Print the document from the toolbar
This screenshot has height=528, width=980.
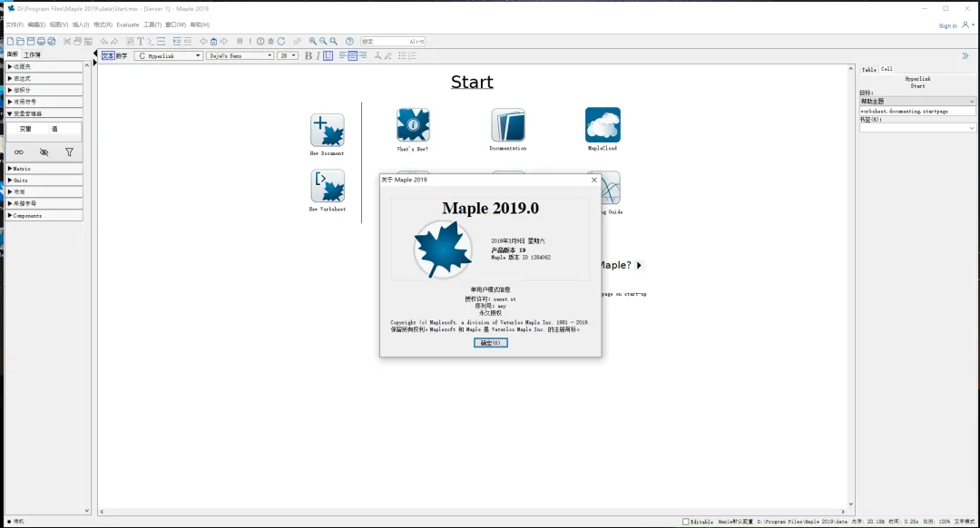[x=41, y=41]
